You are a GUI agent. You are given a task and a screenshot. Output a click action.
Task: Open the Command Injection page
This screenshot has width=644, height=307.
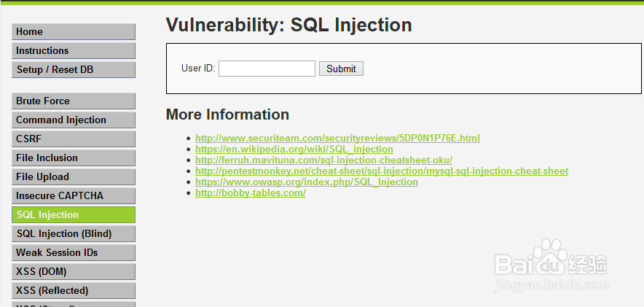(74, 120)
